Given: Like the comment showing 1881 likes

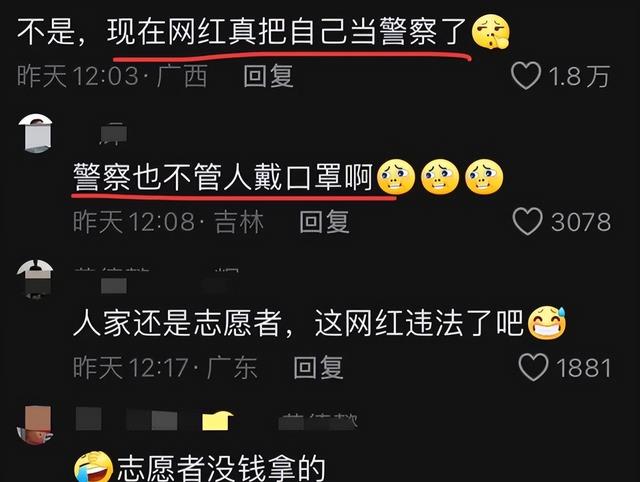Looking at the screenshot, I should pyautogui.click(x=533, y=367).
